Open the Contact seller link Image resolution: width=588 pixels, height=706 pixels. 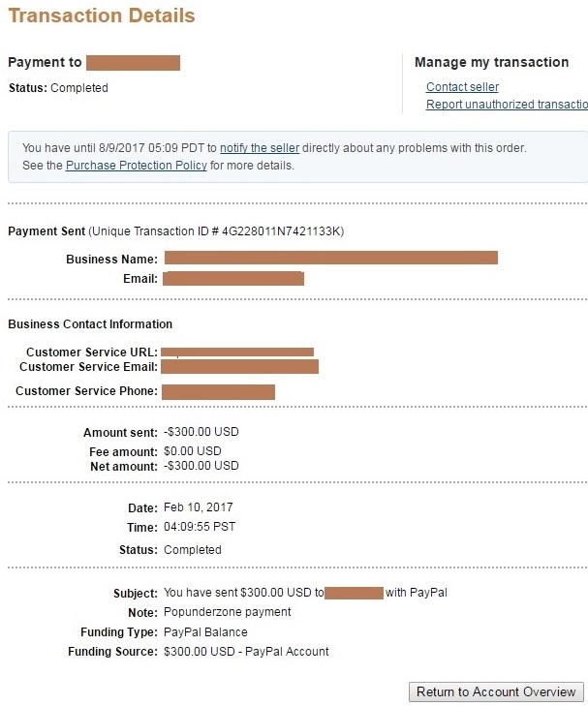click(462, 87)
